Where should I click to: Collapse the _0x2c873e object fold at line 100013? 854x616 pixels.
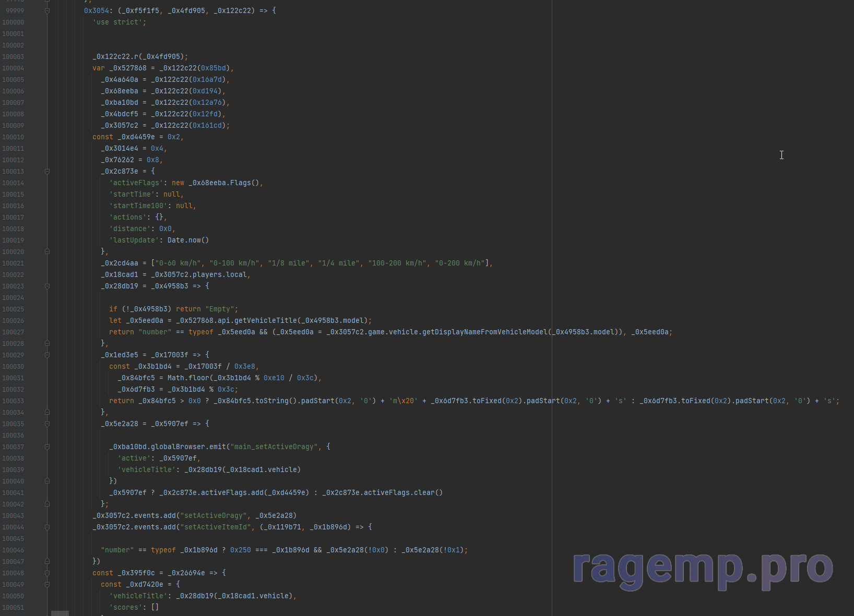(x=47, y=171)
